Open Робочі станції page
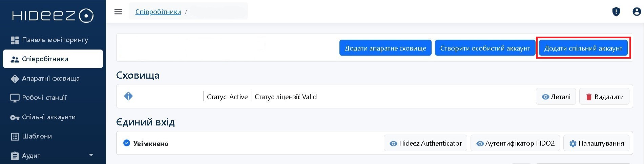The image size is (644, 164). click(x=44, y=98)
